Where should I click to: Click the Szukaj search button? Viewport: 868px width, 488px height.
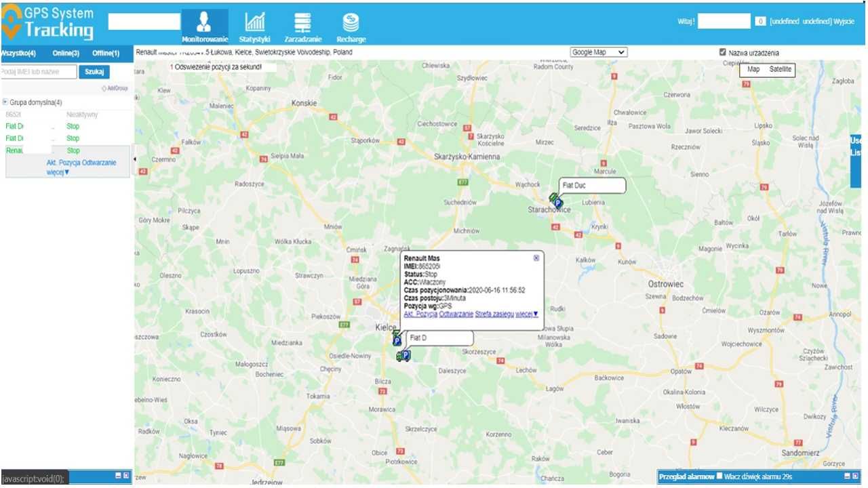coord(94,71)
